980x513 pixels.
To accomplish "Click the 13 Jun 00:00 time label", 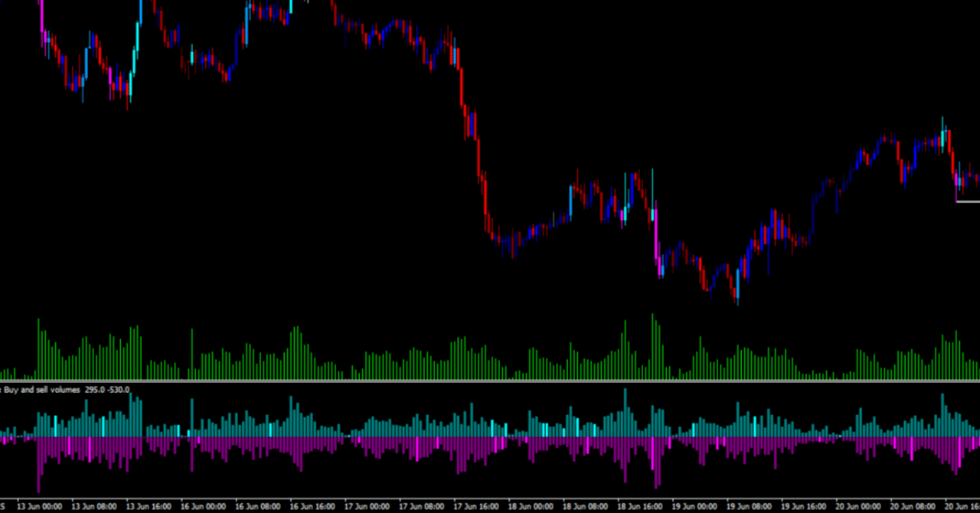I will 40,507.
